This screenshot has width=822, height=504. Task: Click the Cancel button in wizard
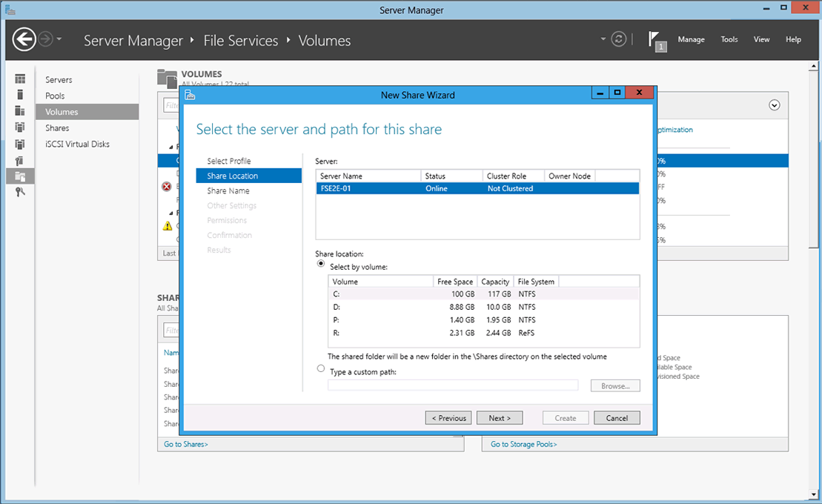point(617,418)
